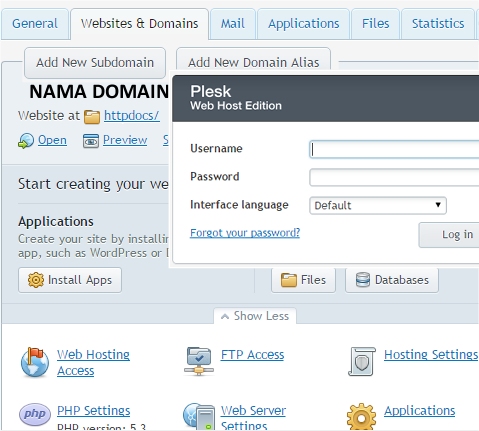Open PHP Settings link
This screenshot has width=479, height=431.
tap(94, 411)
